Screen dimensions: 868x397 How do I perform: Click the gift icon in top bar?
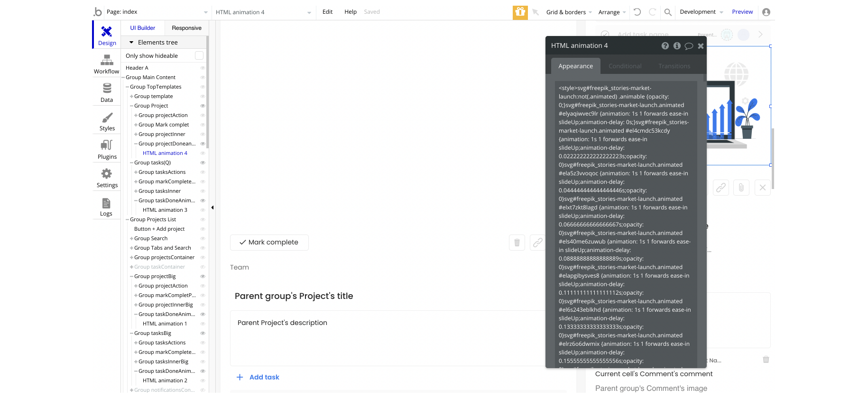point(520,12)
